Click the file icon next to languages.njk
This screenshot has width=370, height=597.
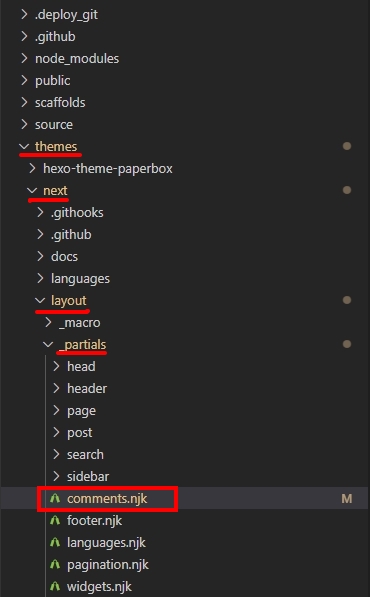click(55, 543)
